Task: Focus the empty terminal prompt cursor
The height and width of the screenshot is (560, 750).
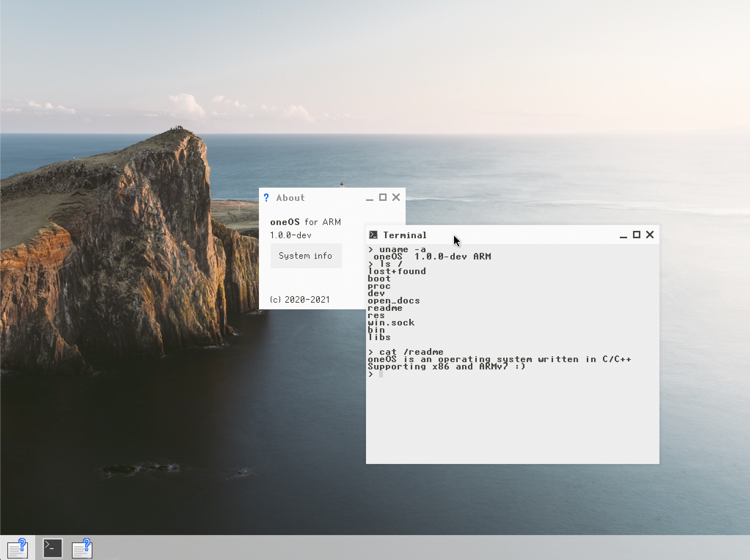Action: tap(381, 374)
